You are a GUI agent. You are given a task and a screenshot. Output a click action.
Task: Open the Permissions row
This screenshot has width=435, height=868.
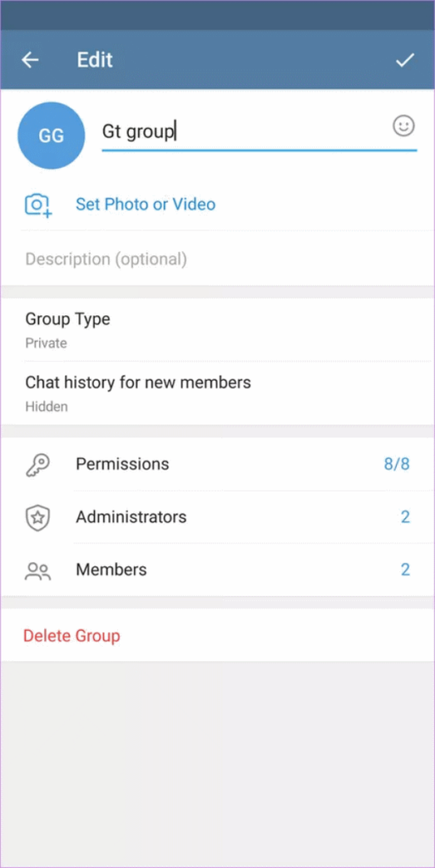(x=217, y=464)
